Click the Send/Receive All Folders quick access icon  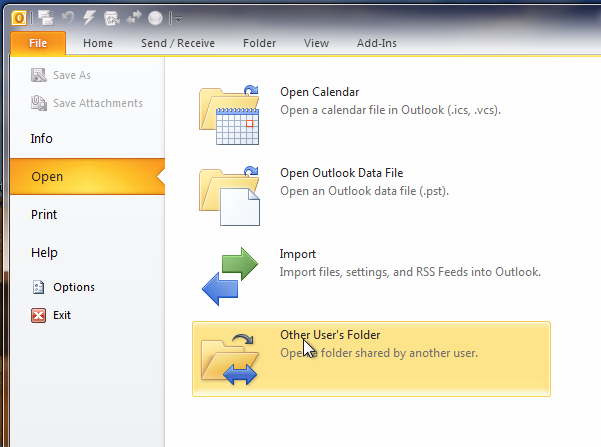46,18
